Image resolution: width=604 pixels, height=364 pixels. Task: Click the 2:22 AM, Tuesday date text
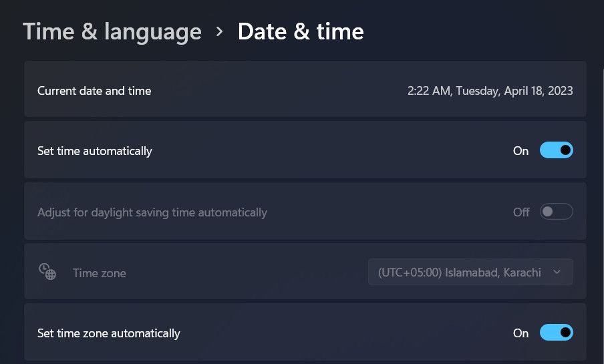pyautogui.click(x=490, y=91)
